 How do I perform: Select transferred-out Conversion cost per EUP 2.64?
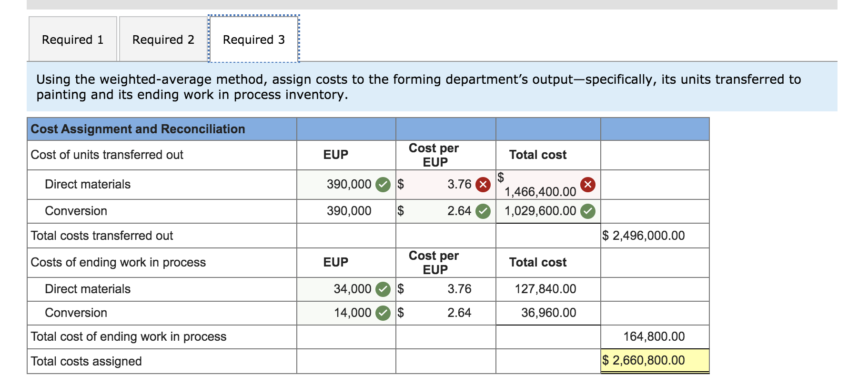(x=446, y=211)
